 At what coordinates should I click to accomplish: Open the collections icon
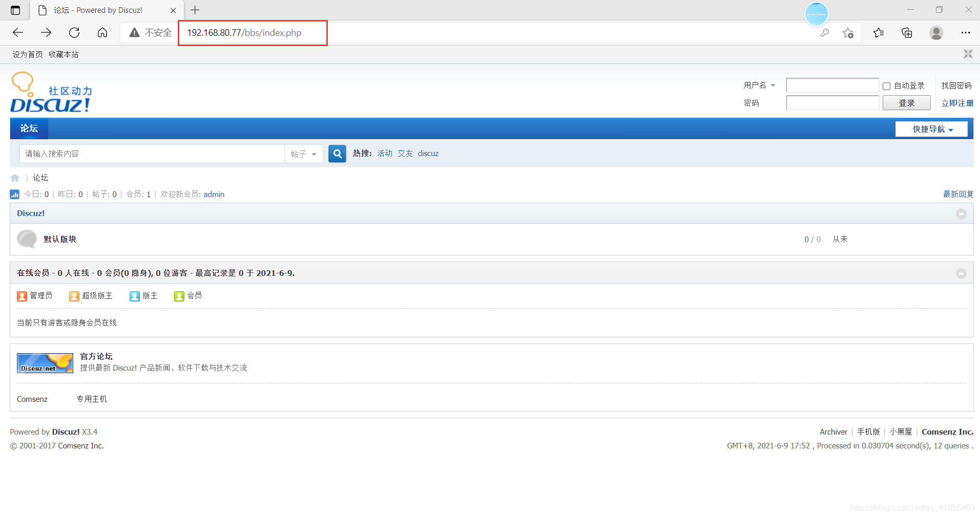coord(907,33)
